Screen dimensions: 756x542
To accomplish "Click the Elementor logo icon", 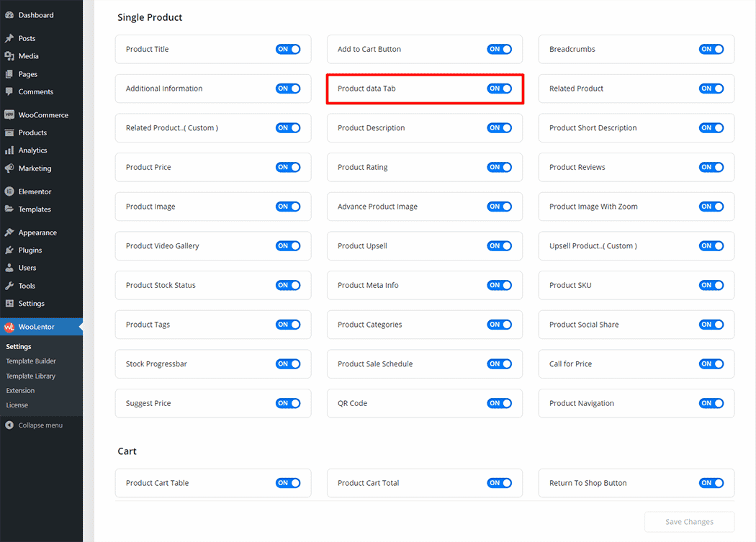I will [9, 192].
